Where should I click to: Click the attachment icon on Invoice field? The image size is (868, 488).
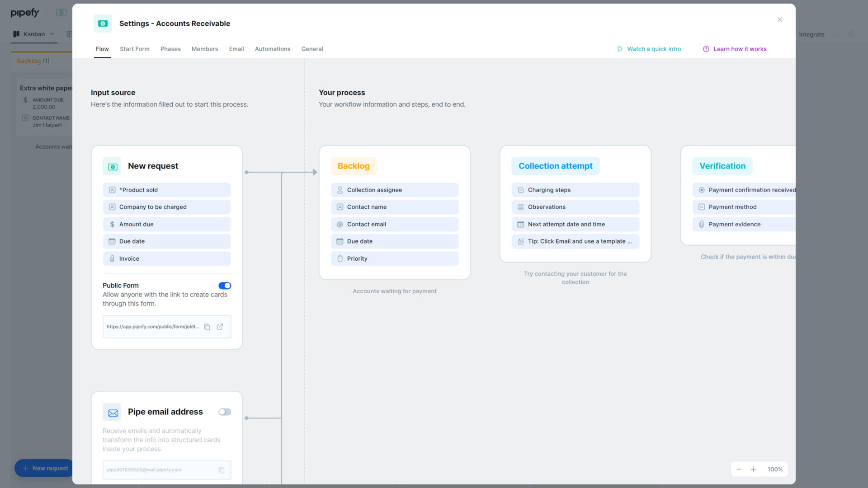(112, 258)
